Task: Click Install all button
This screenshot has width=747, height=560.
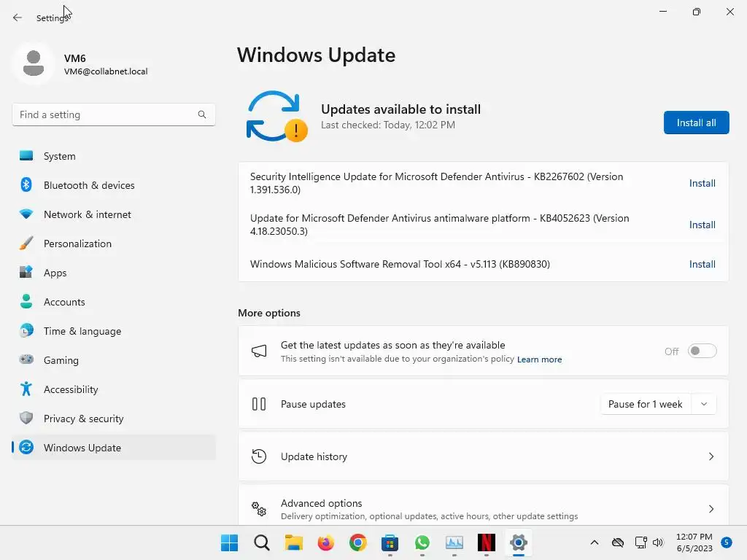Action: tap(696, 122)
